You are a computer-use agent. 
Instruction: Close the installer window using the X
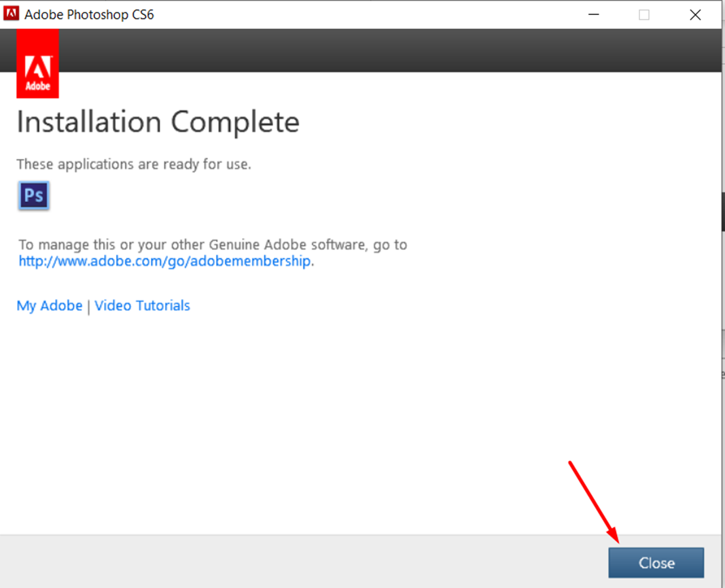pyautogui.click(x=695, y=15)
